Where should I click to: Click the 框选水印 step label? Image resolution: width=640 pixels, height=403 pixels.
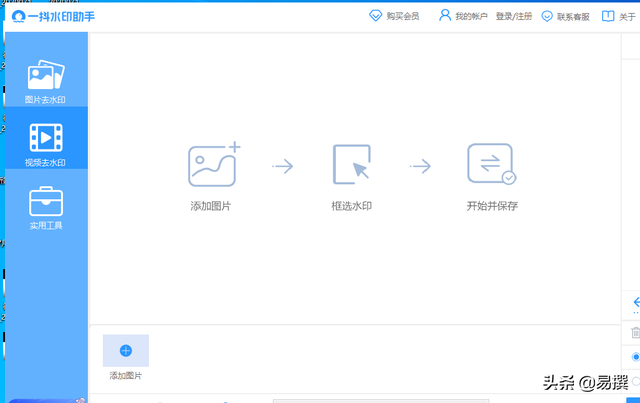[x=351, y=206]
